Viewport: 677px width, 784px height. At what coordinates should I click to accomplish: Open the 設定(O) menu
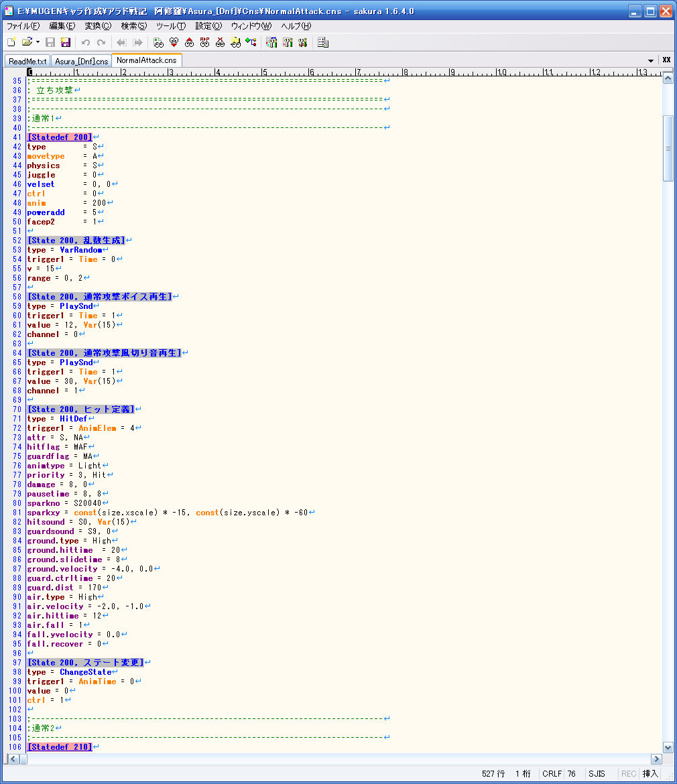point(208,26)
